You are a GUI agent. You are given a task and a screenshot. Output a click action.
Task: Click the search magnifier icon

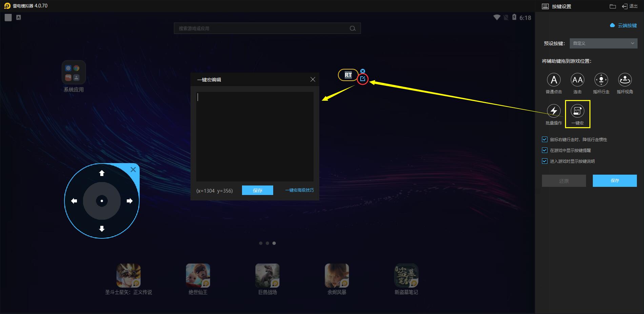tap(353, 28)
